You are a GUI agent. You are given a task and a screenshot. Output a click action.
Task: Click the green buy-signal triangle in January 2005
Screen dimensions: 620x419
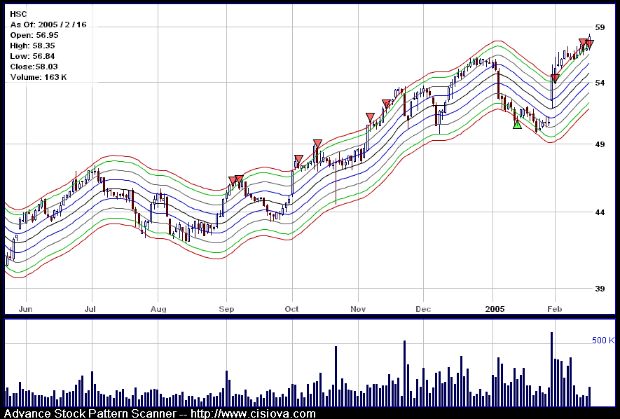click(517, 125)
